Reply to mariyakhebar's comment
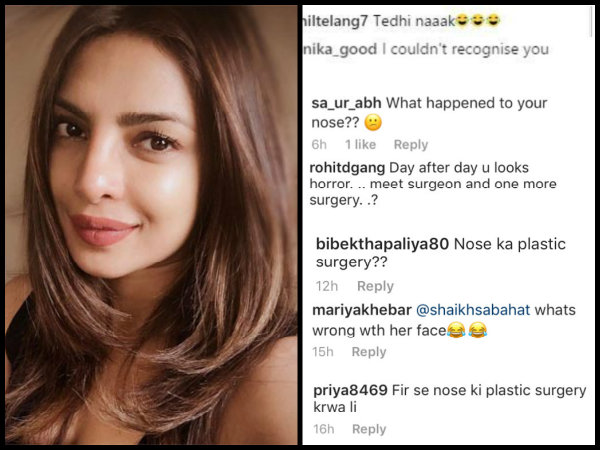This screenshot has width=600, height=450. coord(369,352)
